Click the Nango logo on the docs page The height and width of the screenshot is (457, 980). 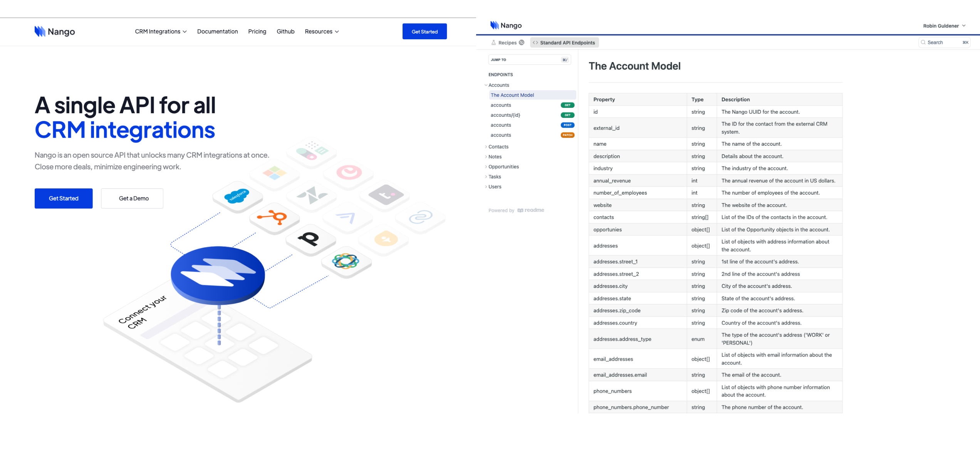click(x=506, y=25)
